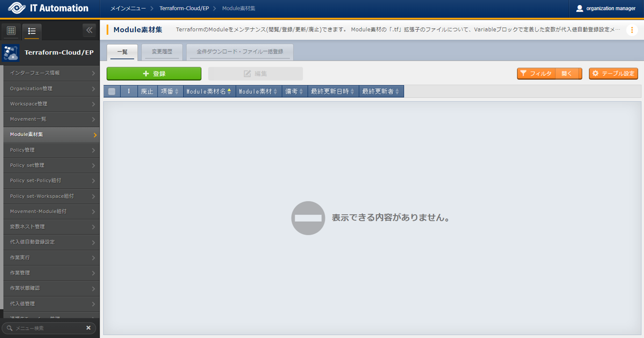Switch sidebar to grid menu view

tap(11, 31)
